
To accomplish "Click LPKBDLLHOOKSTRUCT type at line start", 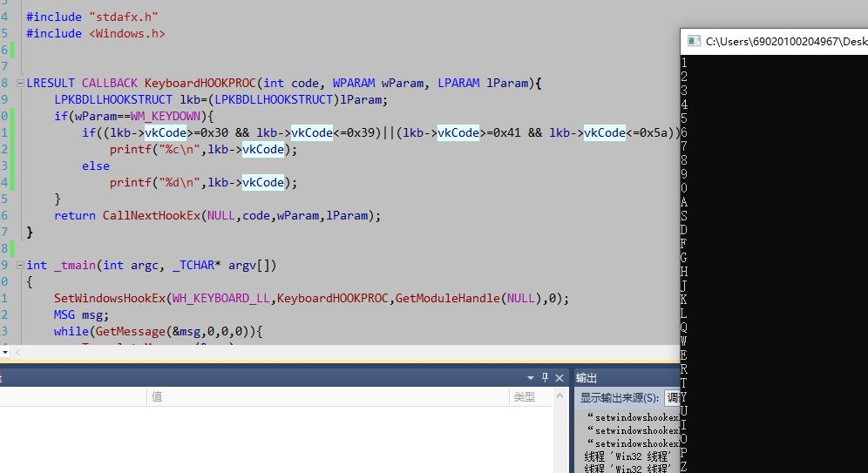I will pyautogui.click(x=113, y=99).
